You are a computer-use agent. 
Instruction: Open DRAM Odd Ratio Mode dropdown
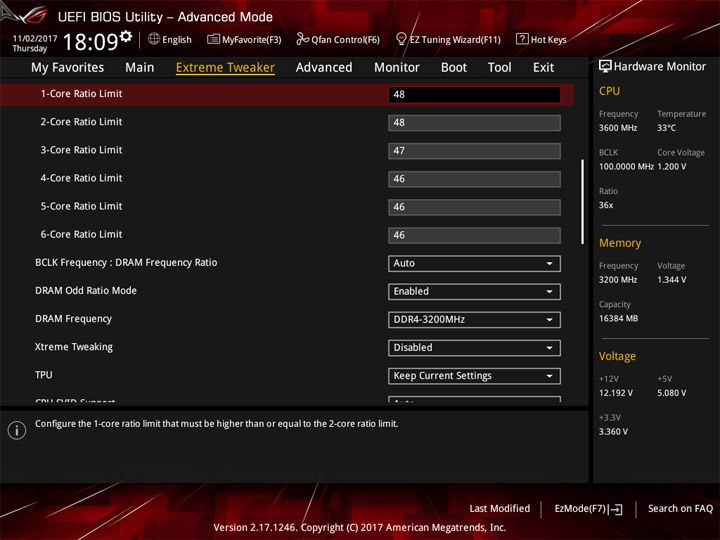click(x=474, y=292)
